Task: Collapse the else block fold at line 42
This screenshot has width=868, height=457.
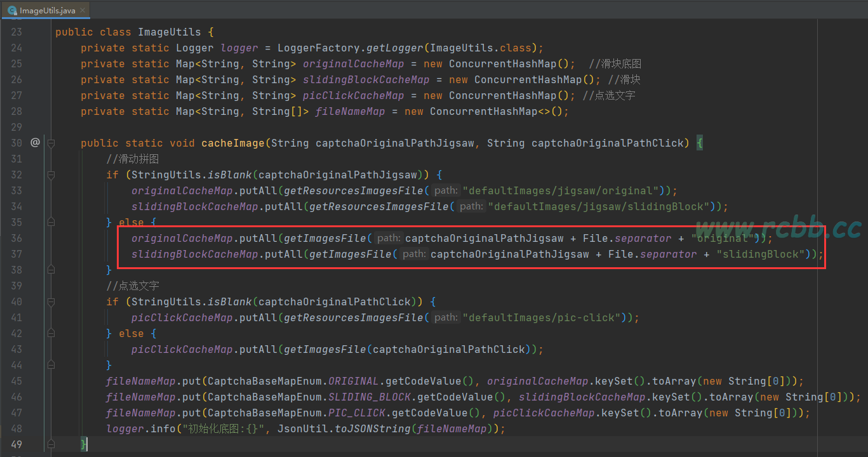Action: pyautogui.click(x=50, y=333)
